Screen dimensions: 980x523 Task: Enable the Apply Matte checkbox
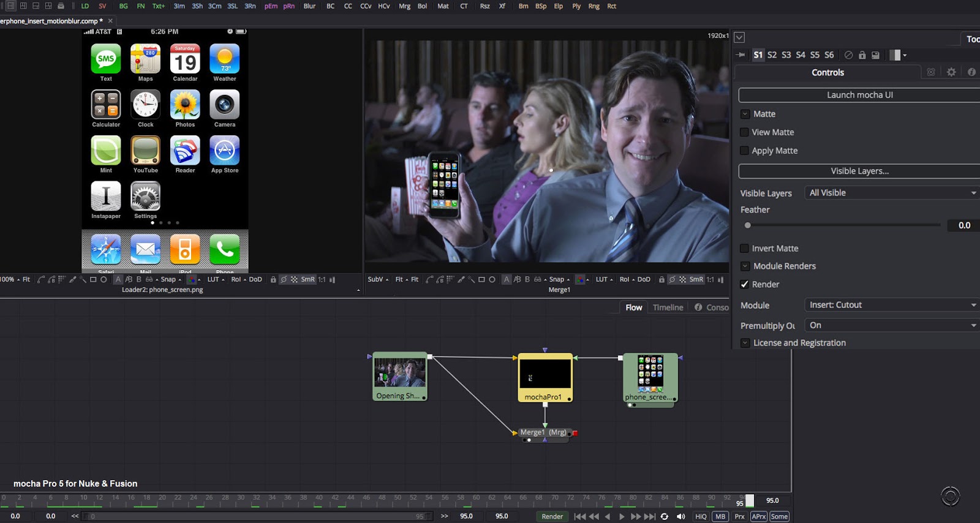point(744,151)
